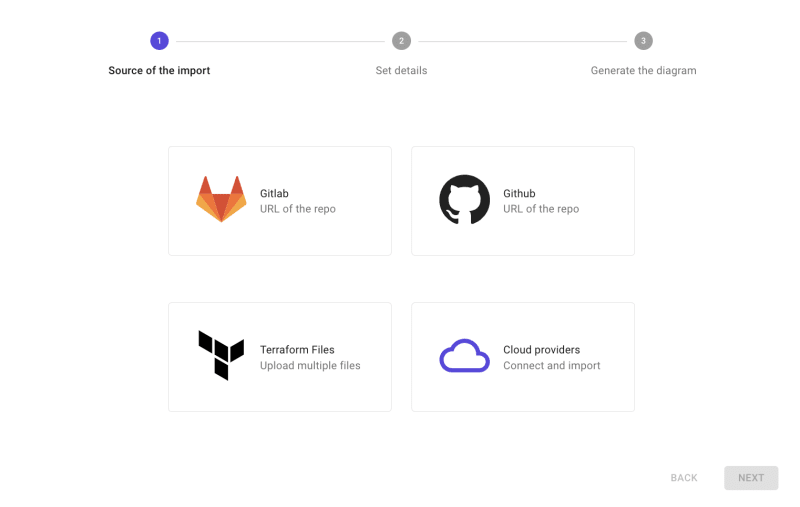Click the 'Connect and import' subtitle

tap(552, 366)
